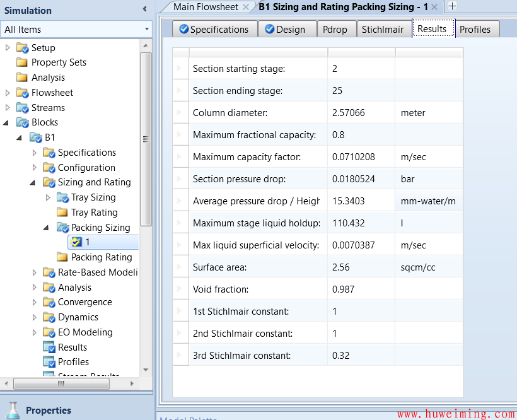Collapse the Sizing and Rating node

33,183
